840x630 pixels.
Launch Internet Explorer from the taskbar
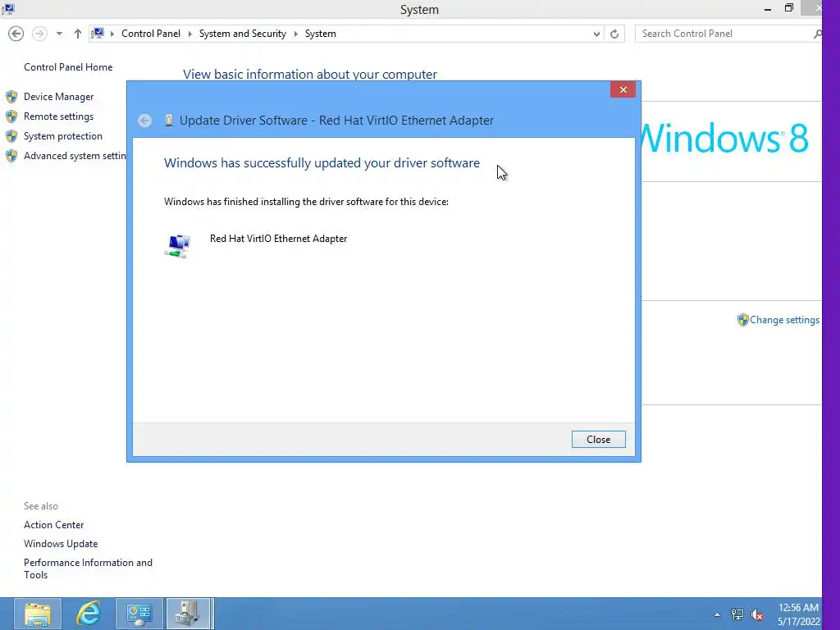coord(89,614)
